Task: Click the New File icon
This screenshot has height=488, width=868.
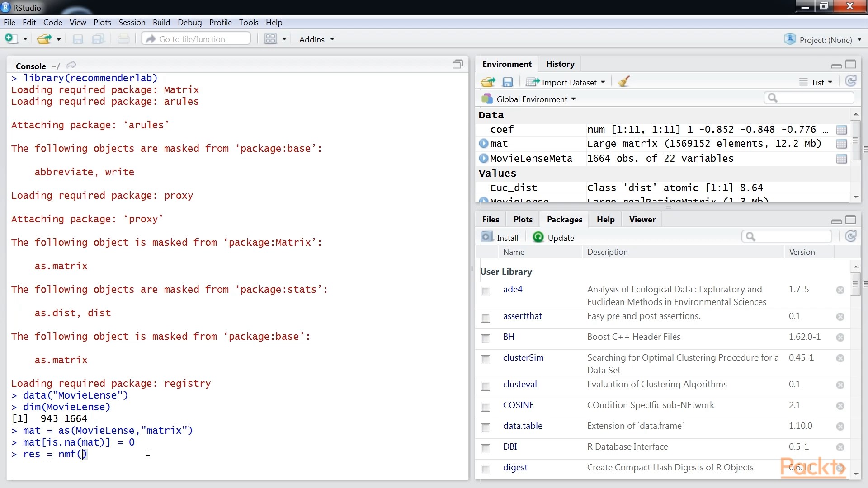Action: (x=11, y=39)
